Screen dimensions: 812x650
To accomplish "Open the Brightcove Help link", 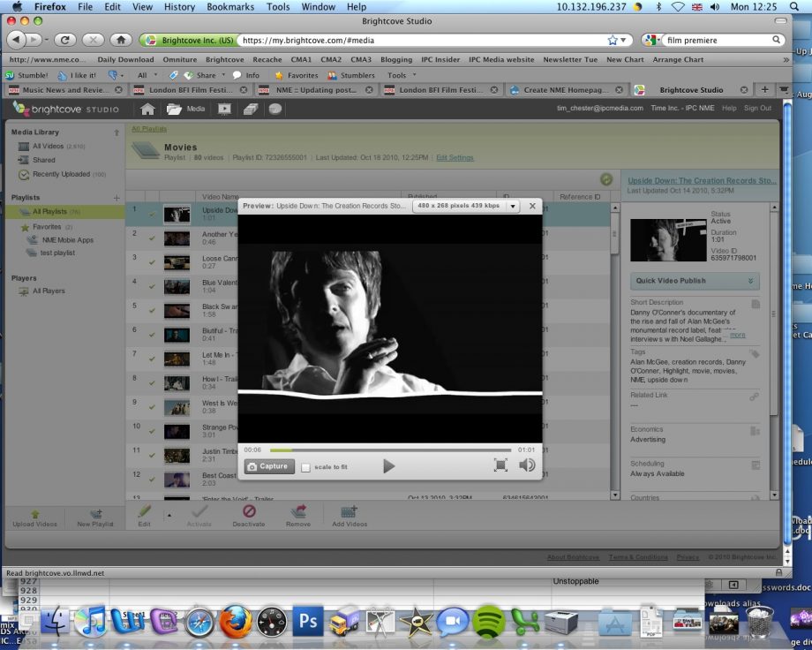I will (x=729, y=108).
